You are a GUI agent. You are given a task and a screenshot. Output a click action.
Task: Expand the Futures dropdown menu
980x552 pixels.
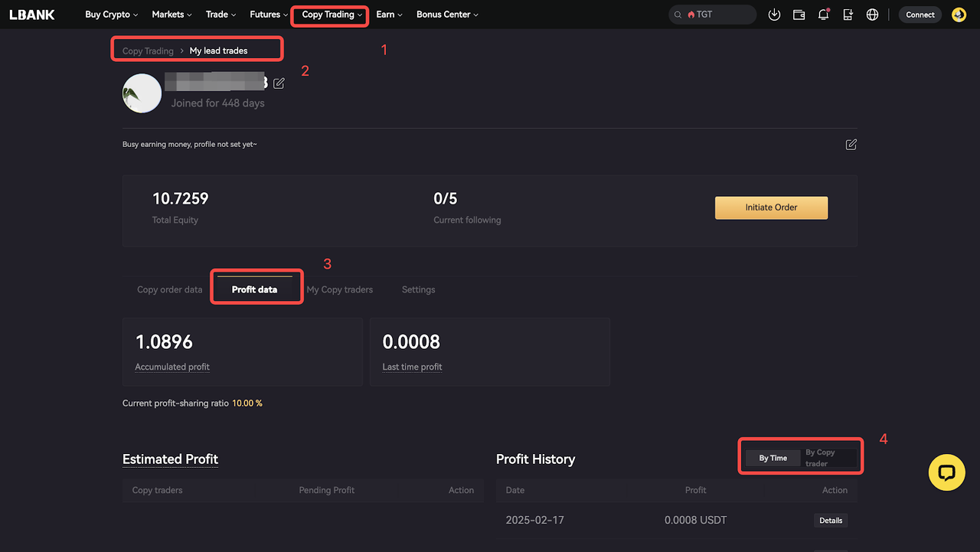pyautogui.click(x=269, y=15)
